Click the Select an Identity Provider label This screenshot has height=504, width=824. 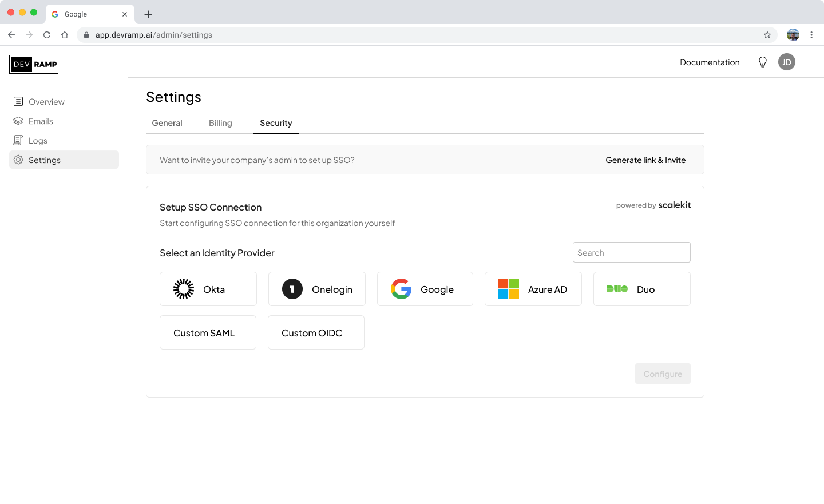point(217,253)
